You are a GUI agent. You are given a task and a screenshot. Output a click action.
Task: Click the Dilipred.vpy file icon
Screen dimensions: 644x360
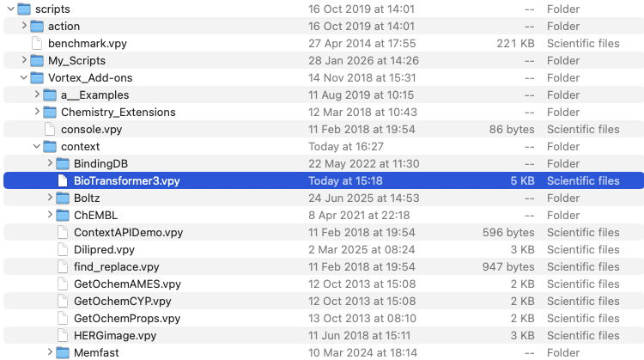coord(62,249)
